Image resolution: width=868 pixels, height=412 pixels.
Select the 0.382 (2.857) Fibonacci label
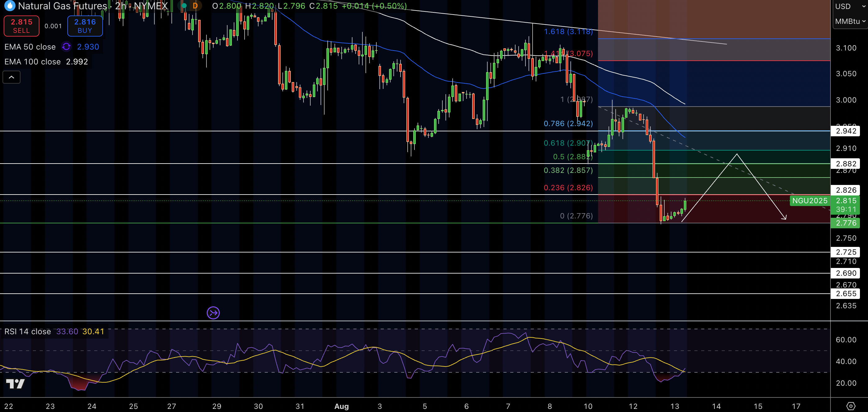pos(568,170)
